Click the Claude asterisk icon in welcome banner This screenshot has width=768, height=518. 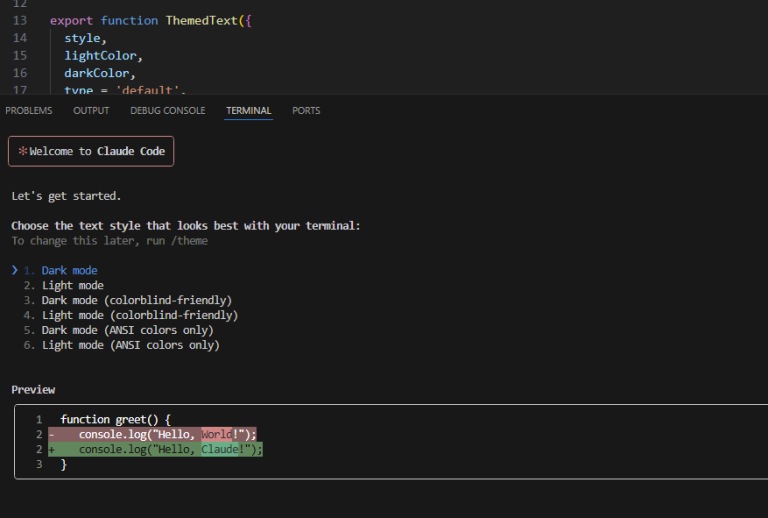point(23,151)
